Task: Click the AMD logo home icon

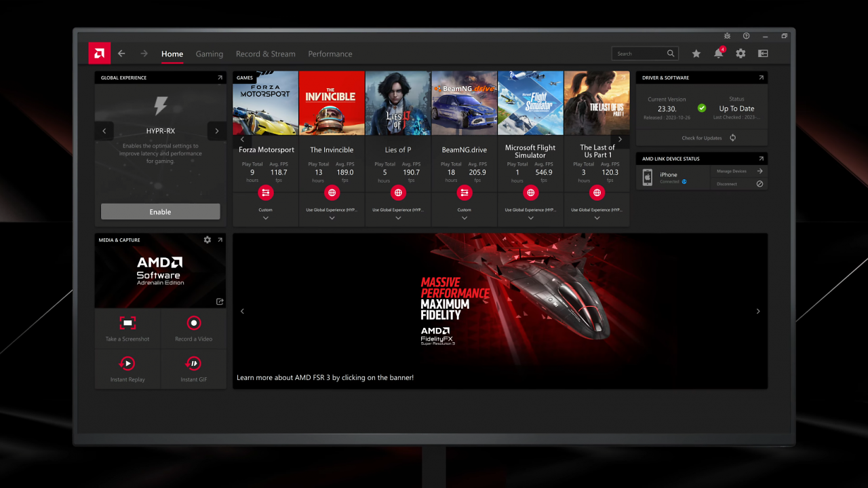Action: 99,54
